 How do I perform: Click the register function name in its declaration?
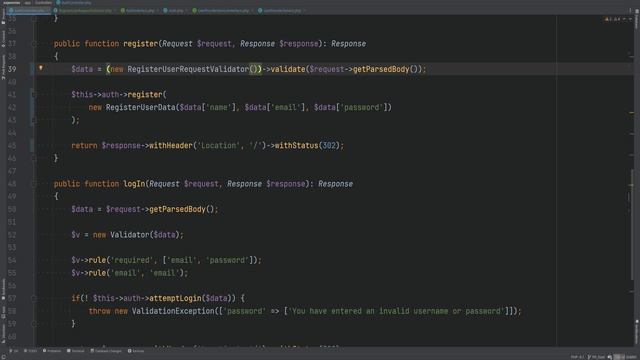(141, 44)
